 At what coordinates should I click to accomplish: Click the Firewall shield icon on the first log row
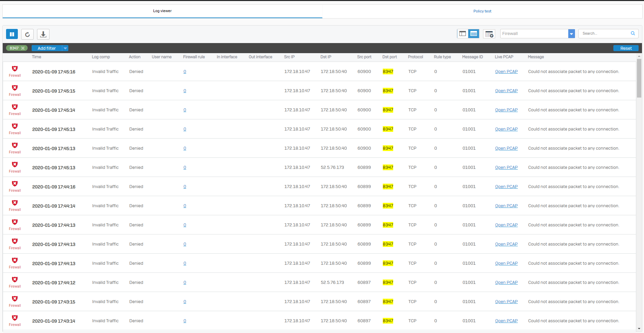(x=15, y=69)
